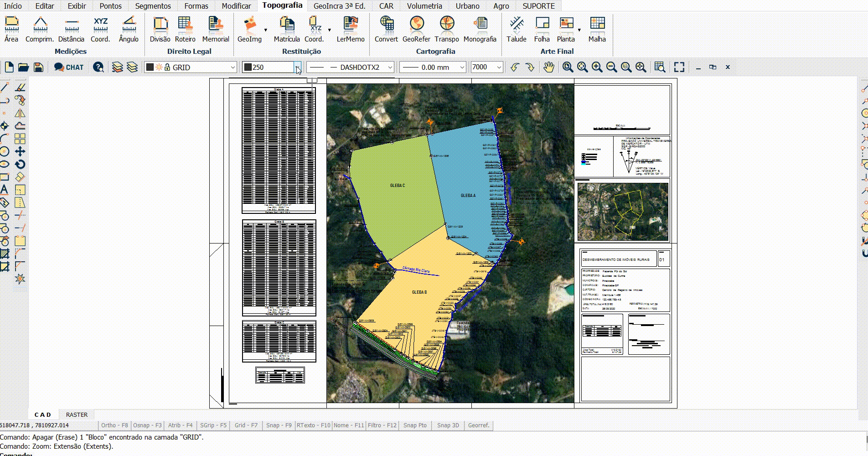The width and height of the screenshot is (868, 456).
Task: Click the Georref. status button
Action: click(x=478, y=425)
